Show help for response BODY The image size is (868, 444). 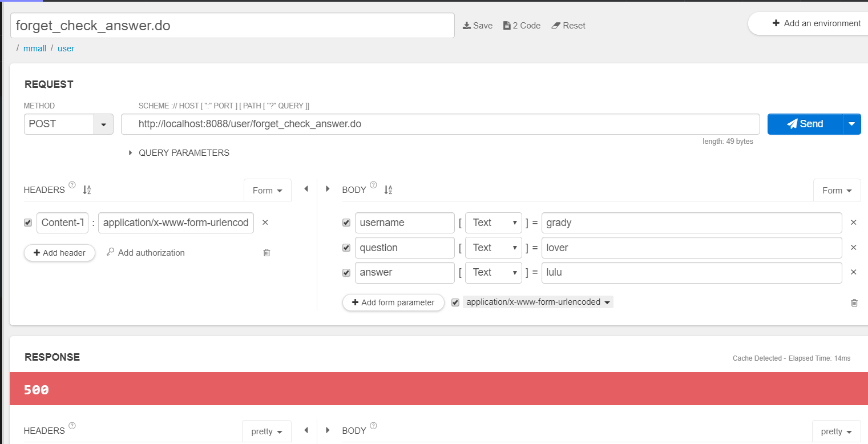coord(373,426)
